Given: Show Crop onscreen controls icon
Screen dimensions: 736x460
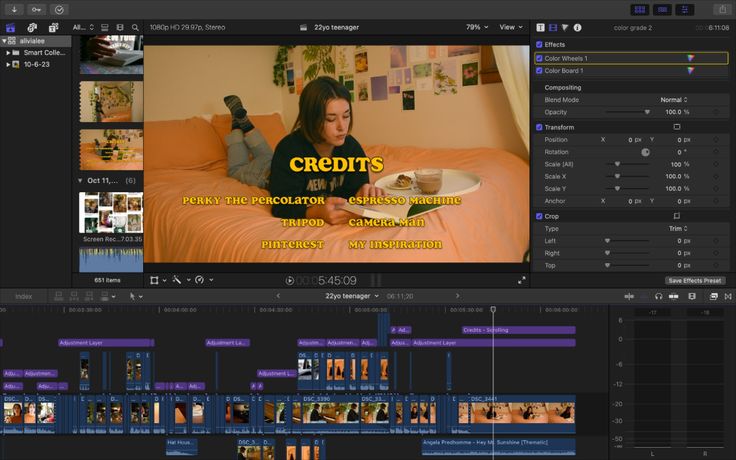Looking at the screenshot, I should [677, 216].
